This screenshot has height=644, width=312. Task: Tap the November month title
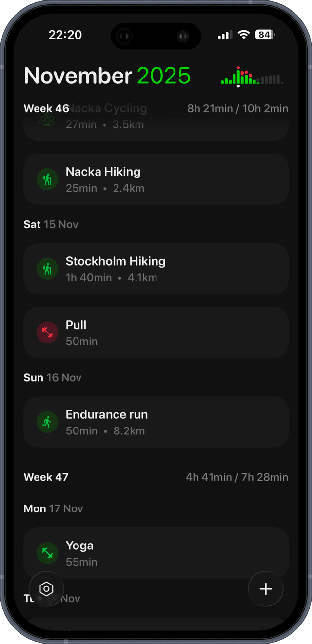click(x=78, y=76)
